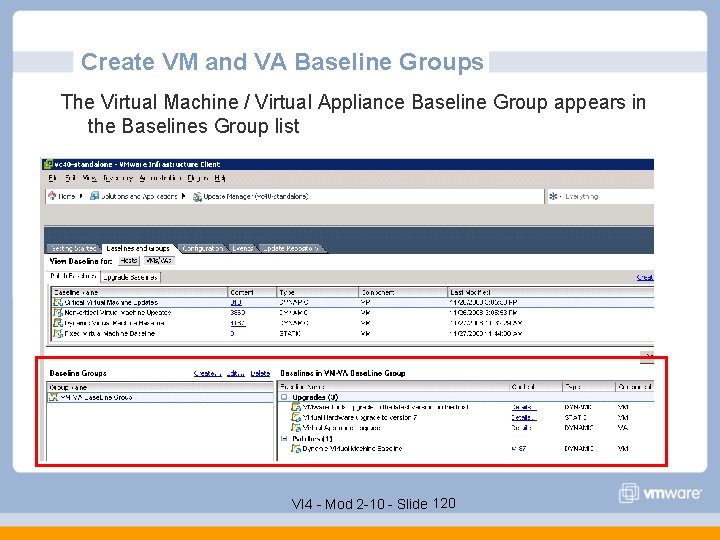The width and height of the screenshot is (720, 540).
Task: Open Details link for Virtual Hardware Upgrade
Action: click(523, 417)
